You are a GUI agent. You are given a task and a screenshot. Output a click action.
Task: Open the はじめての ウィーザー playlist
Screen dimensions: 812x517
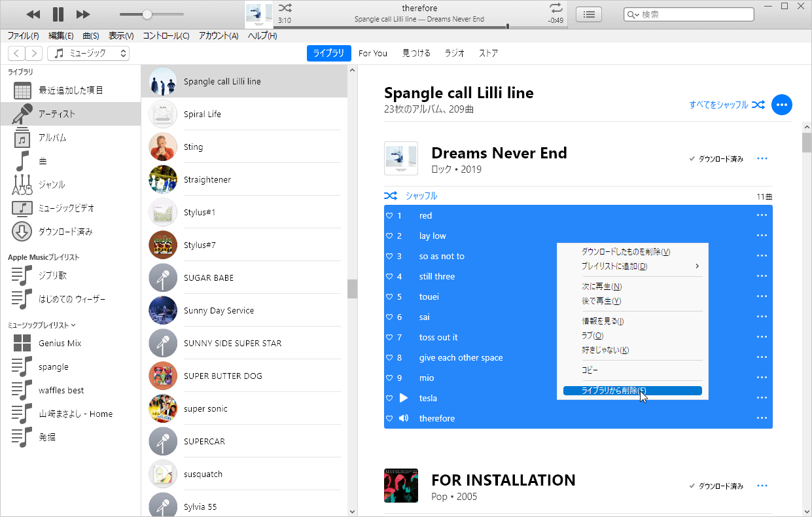[x=71, y=299]
